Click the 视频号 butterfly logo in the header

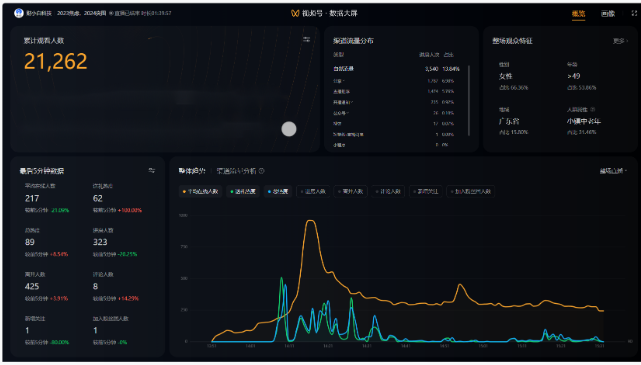point(295,13)
